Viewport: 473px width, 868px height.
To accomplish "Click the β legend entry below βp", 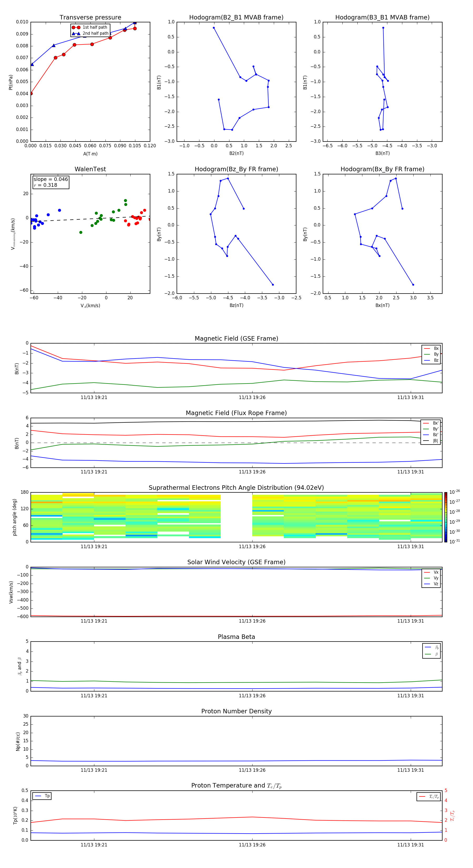I will [431, 654].
